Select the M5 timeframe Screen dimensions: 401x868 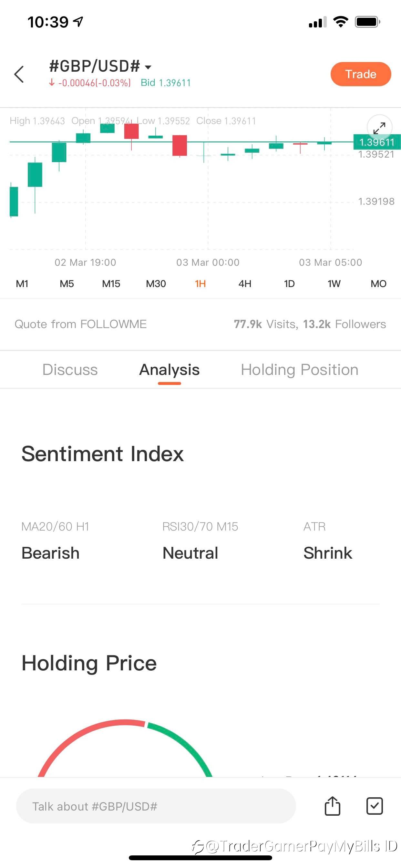(67, 284)
